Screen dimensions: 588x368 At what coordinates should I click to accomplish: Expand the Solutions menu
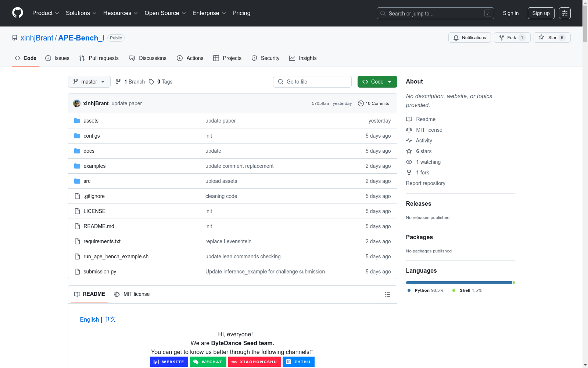(81, 13)
